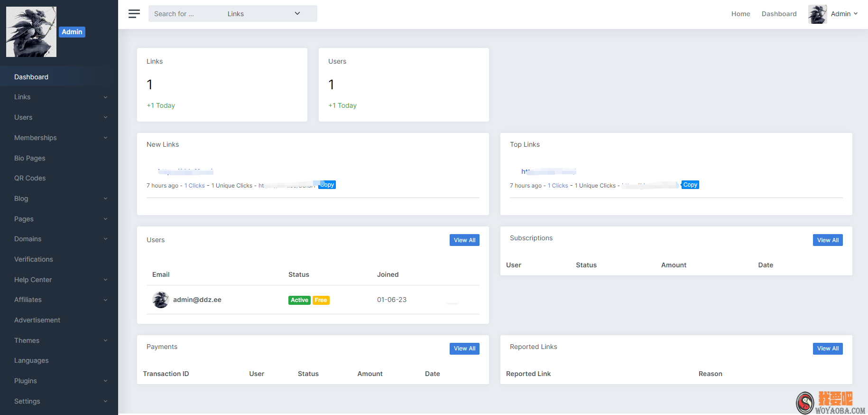The width and height of the screenshot is (868, 415).
Task: Open Dashboard link in top navigation
Action: pyautogui.click(x=779, y=14)
